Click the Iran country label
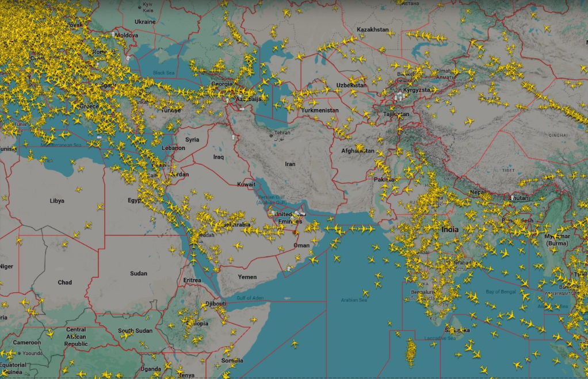588x379 pixels. [290, 164]
